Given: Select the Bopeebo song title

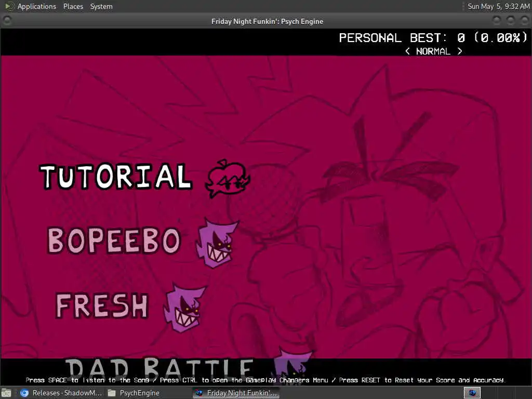Looking at the screenshot, I should coord(114,240).
